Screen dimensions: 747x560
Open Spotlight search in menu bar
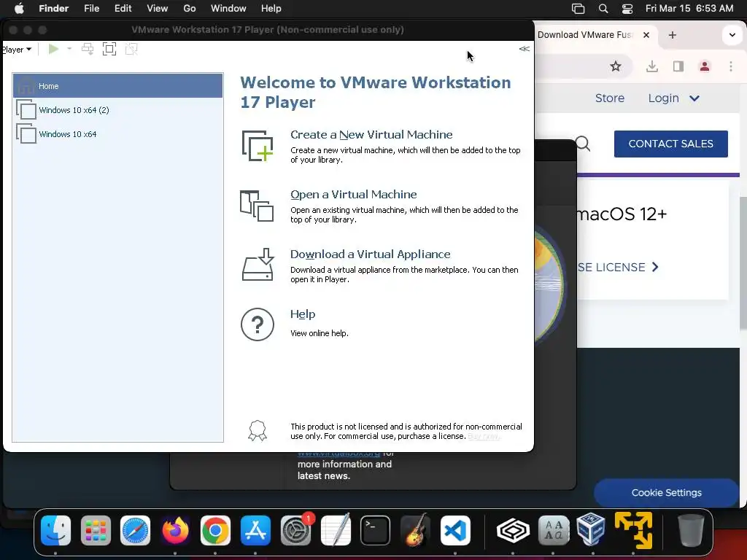(x=603, y=9)
